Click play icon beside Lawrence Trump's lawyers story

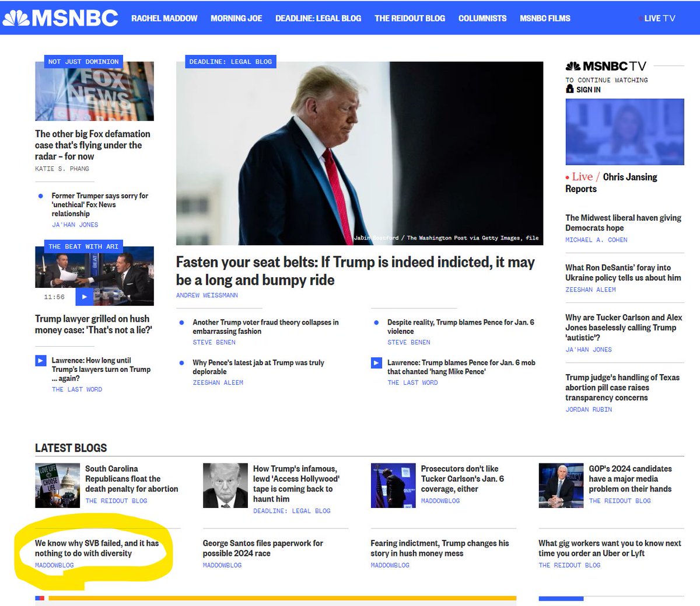click(x=40, y=361)
